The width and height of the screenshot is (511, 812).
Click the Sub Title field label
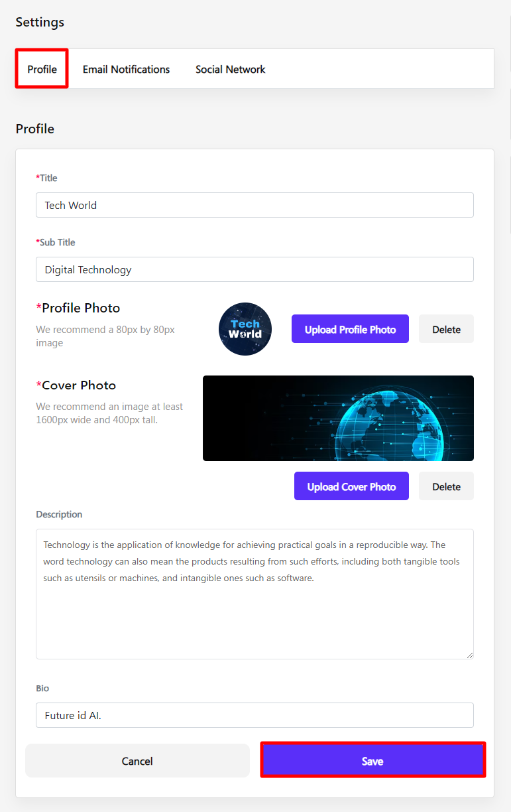(56, 242)
